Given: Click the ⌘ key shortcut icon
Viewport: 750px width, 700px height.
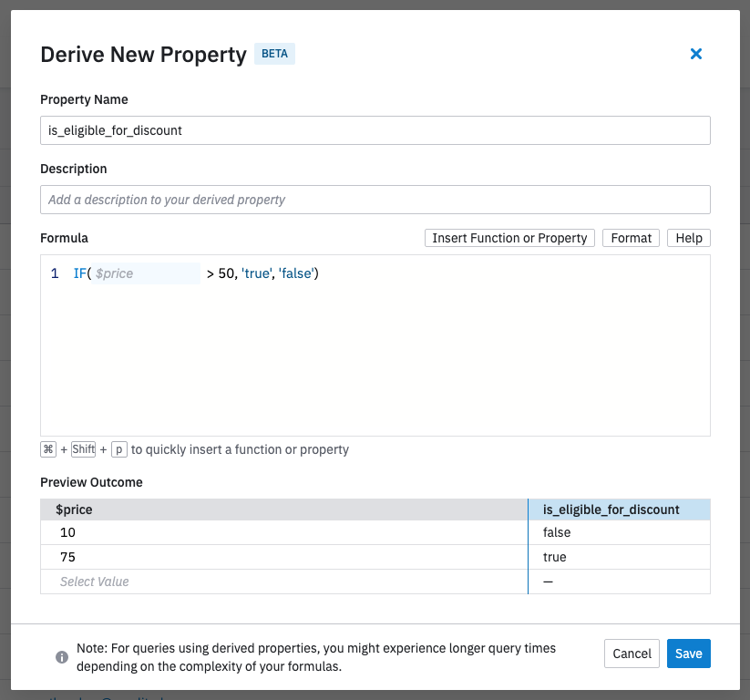Looking at the screenshot, I should (x=48, y=449).
